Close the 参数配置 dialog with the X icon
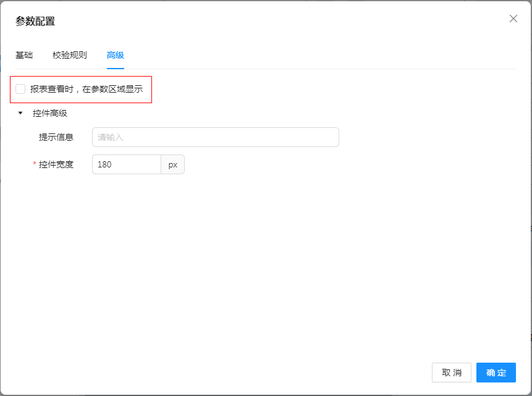Viewport: 532px width, 396px height. (x=513, y=19)
